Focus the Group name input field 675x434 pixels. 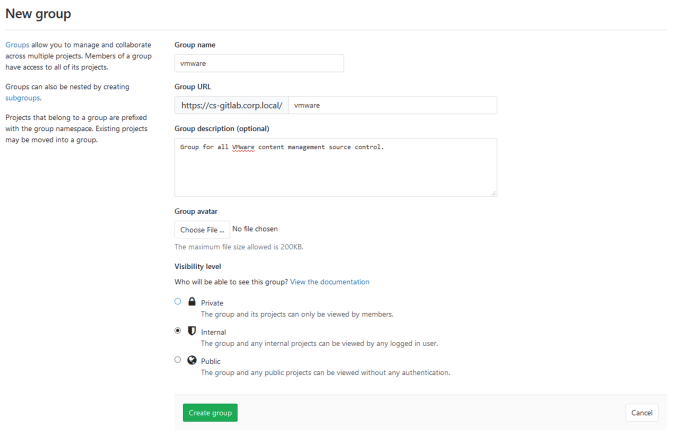(x=259, y=63)
